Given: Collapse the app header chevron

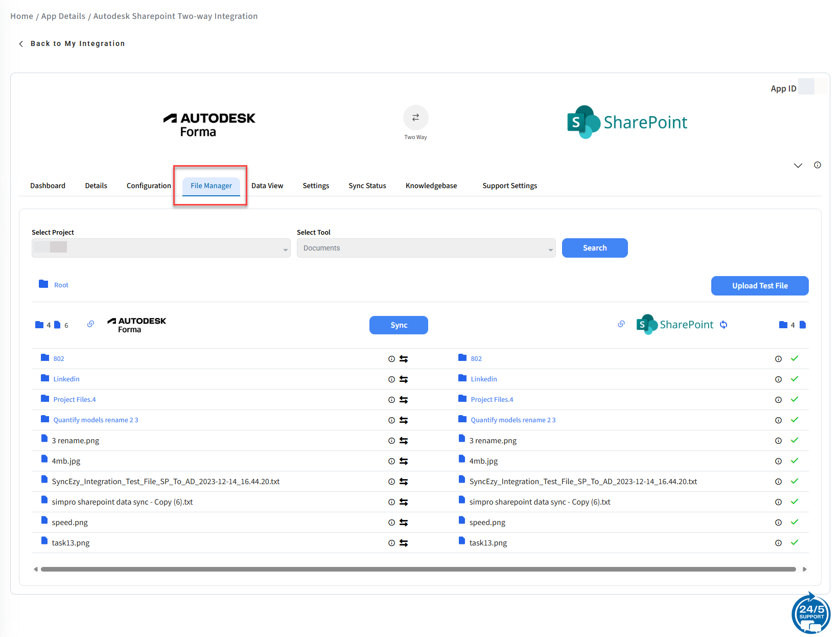Looking at the screenshot, I should click(798, 165).
